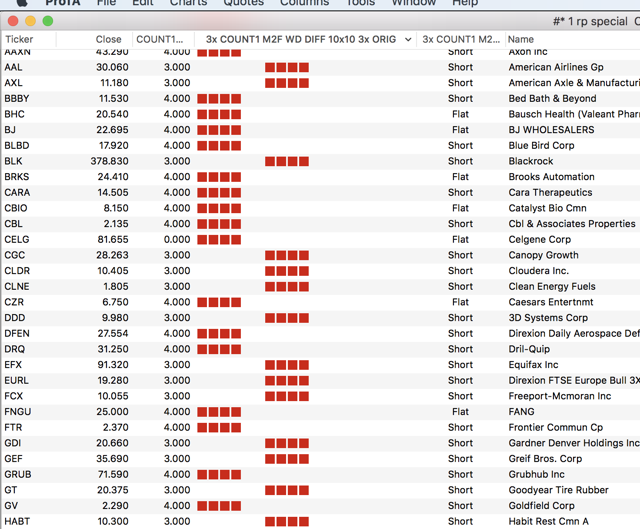Select the EFX ticker

[x=13, y=365]
